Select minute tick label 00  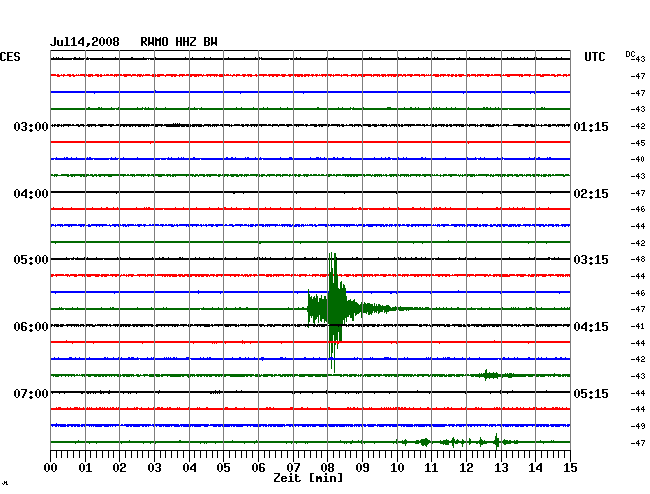51,468
